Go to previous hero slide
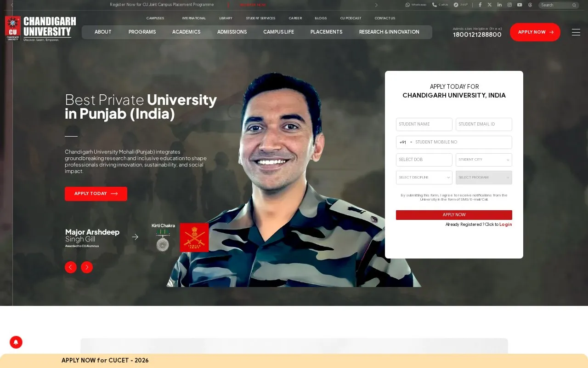Viewport: 588px width, 368px height. (x=71, y=267)
